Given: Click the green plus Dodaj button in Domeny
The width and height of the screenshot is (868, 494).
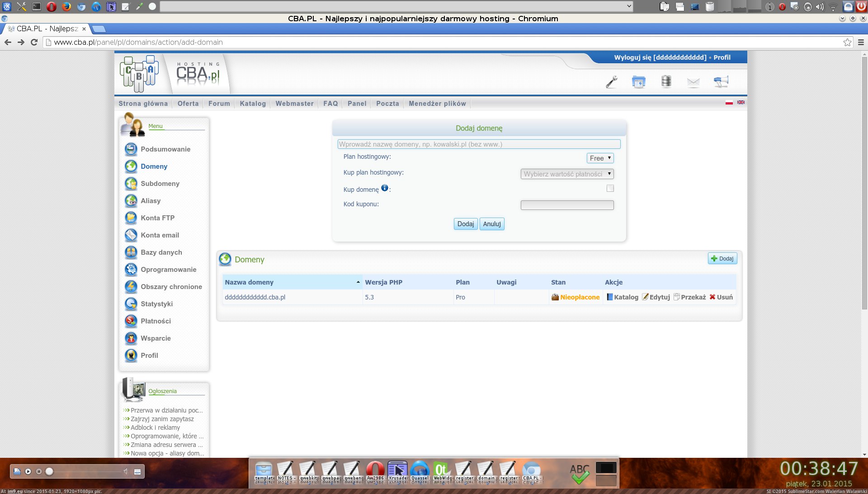Looking at the screenshot, I should point(722,258).
